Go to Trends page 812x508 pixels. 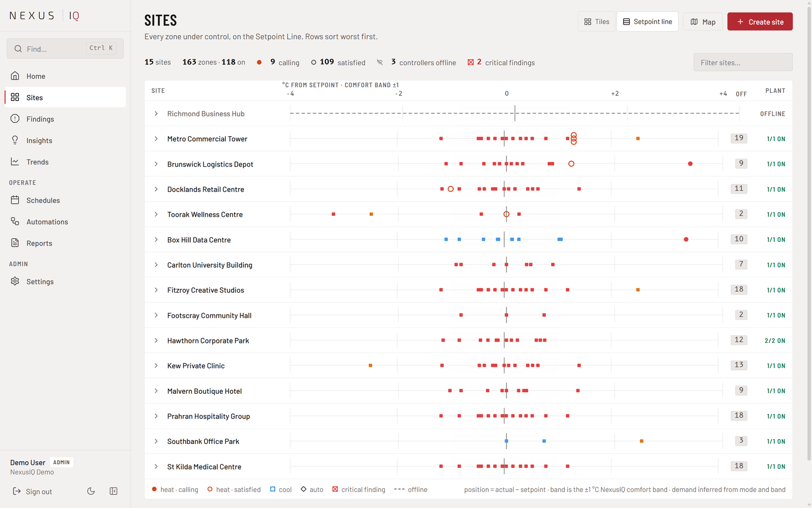(x=65, y=162)
